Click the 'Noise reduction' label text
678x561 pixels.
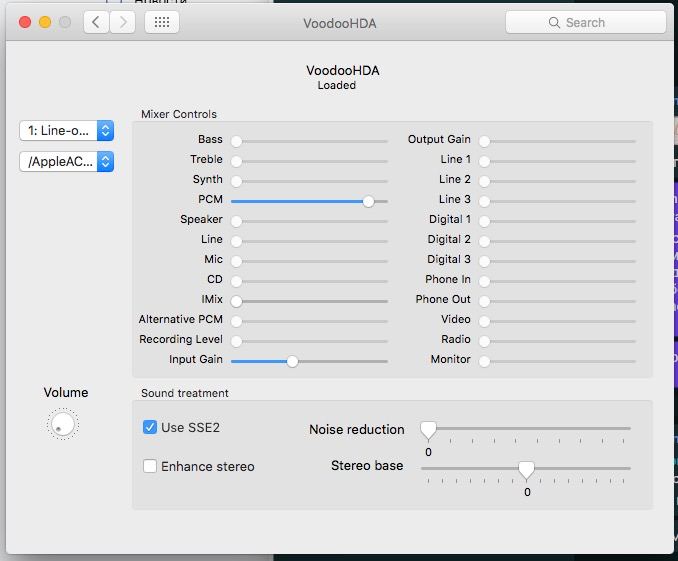click(x=357, y=430)
